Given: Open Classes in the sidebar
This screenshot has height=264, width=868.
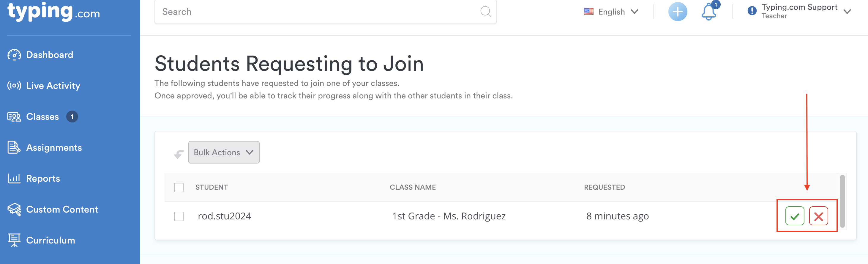Looking at the screenshot, I should (42, 117).
